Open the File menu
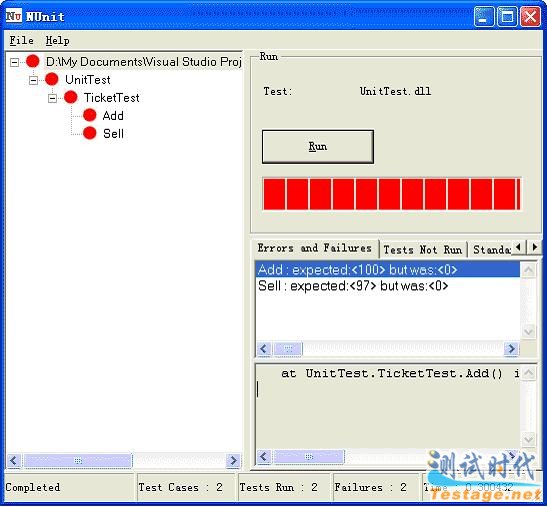 (22, 40)
